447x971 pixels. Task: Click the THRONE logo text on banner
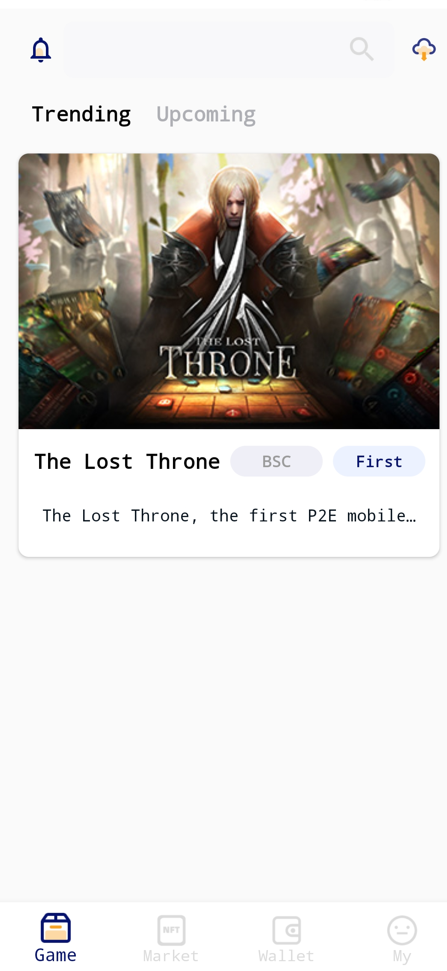tap(228, 362)
